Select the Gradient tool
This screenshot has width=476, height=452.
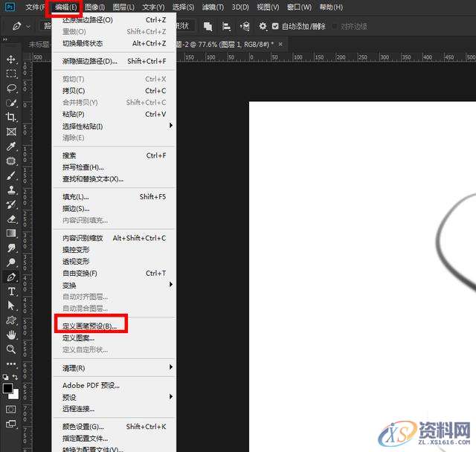tap(11, 233)
